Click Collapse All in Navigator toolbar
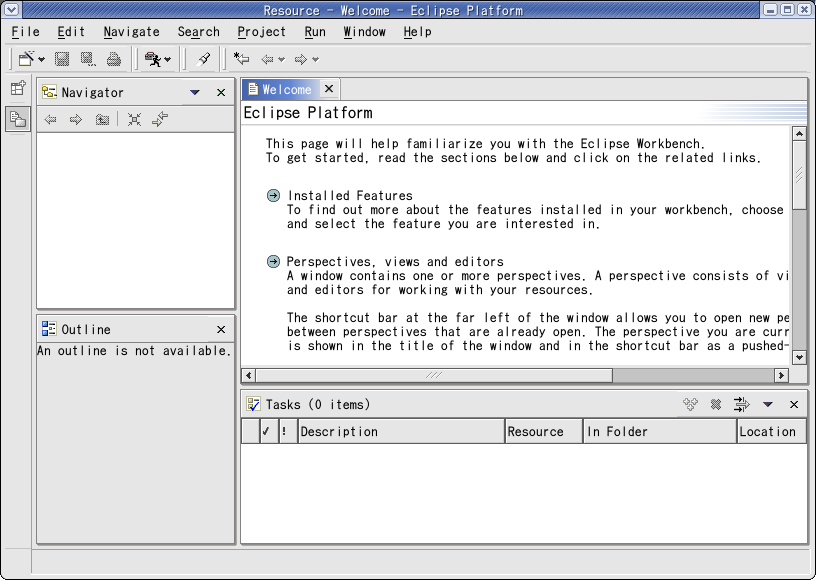The height and width of the screenshot is (580, 816). pos(134,120)
